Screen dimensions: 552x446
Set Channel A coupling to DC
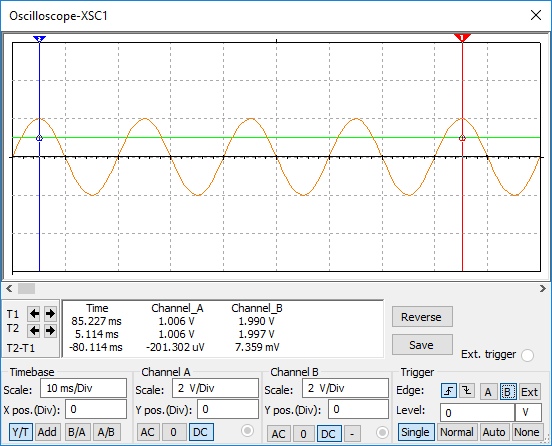(x=201, y=432)
